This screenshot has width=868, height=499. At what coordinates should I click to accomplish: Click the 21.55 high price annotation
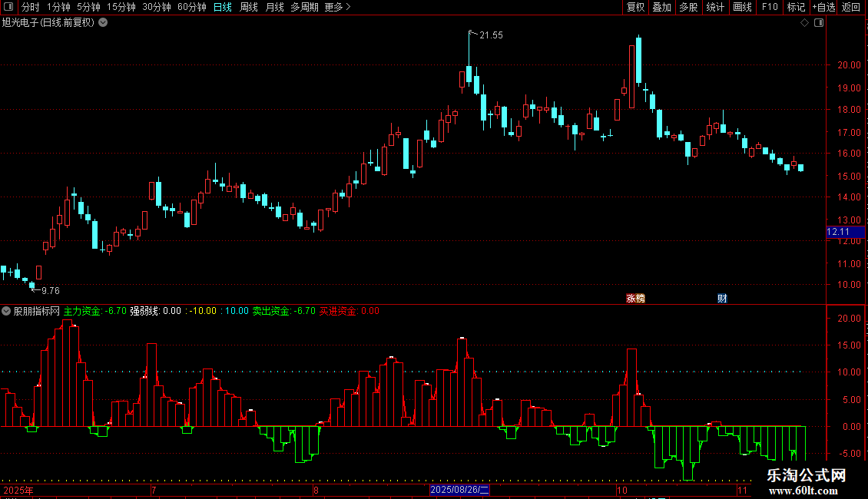pos(491,35)
